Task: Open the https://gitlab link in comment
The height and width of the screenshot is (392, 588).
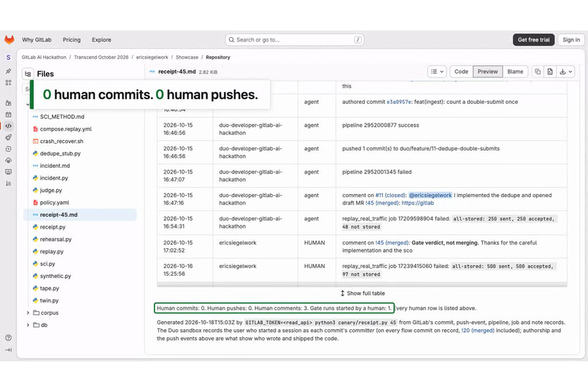Action: 418,204
